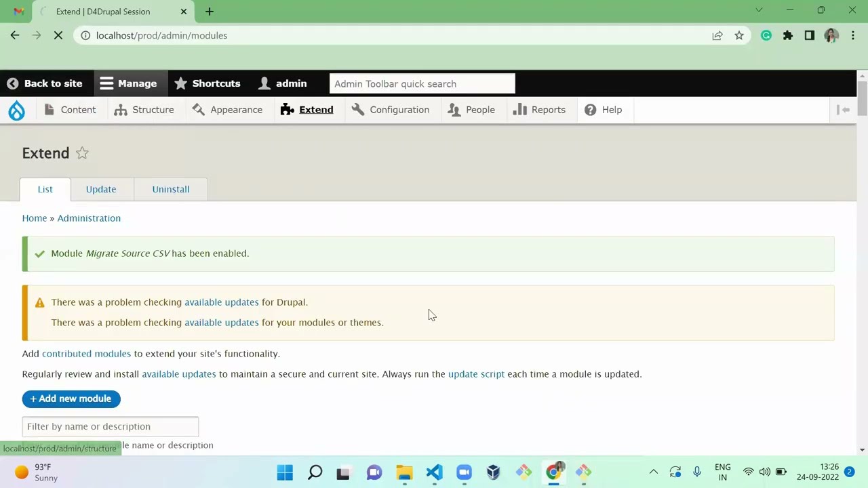The width and height of the screenshot is (868, 488).
Task: Open Visual Studio Code from the taskbar
Action: pos(434,472)
